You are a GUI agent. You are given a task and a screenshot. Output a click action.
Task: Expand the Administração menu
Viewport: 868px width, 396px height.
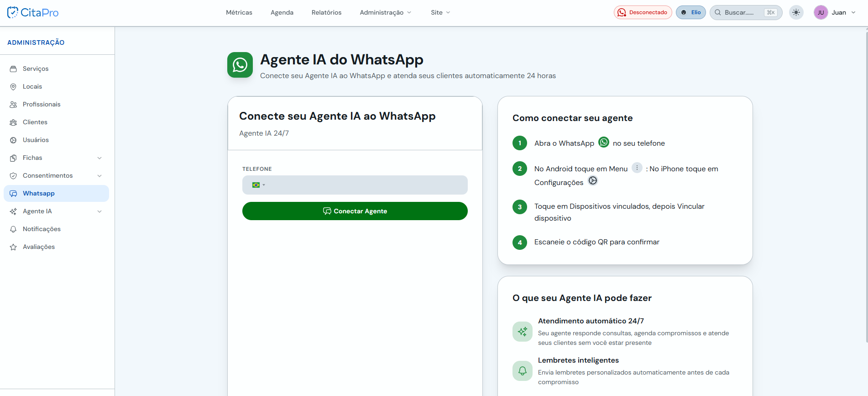click(386, 12)
